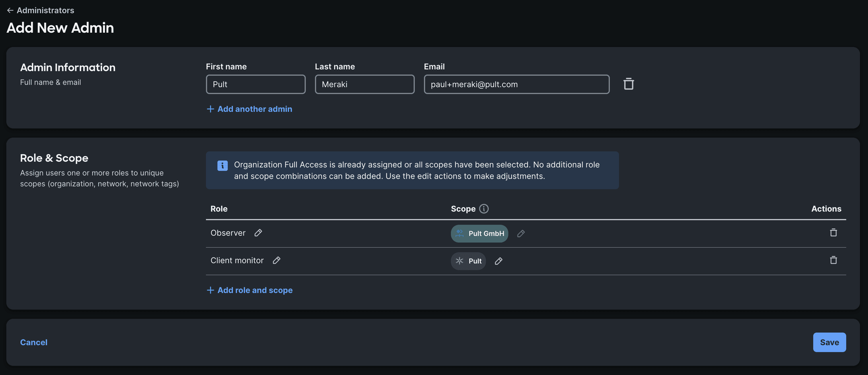Click the back arrow icon before Administrators
Viewport: 868px width, 375px height.
[x=10, y=10]
